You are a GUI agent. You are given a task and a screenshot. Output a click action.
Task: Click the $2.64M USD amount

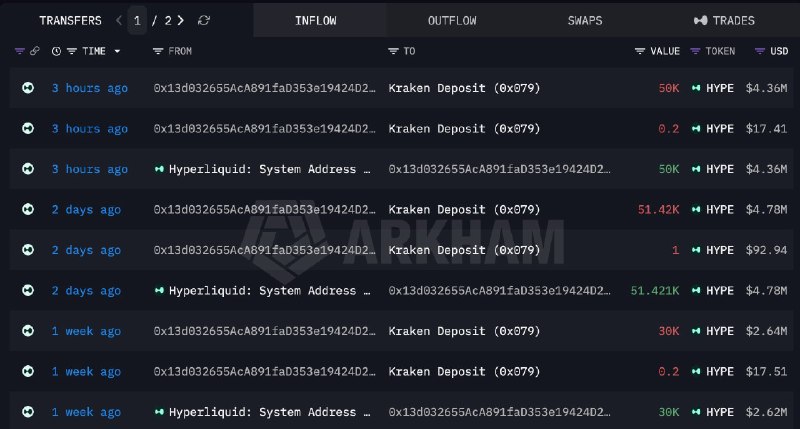(766, 331)
